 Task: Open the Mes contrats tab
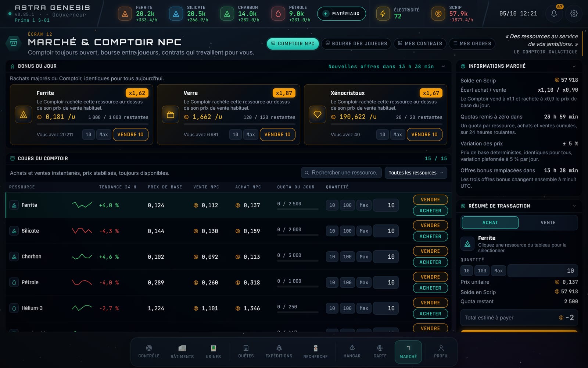tap(420, 43)
